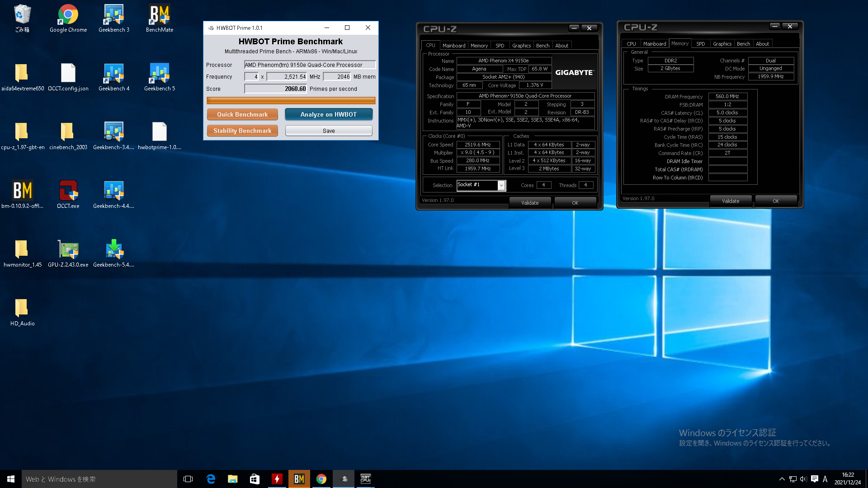Open SPD tab in left CPU-Z
Image resolution: width=868 pixels, height=488 pixels.
500,46
